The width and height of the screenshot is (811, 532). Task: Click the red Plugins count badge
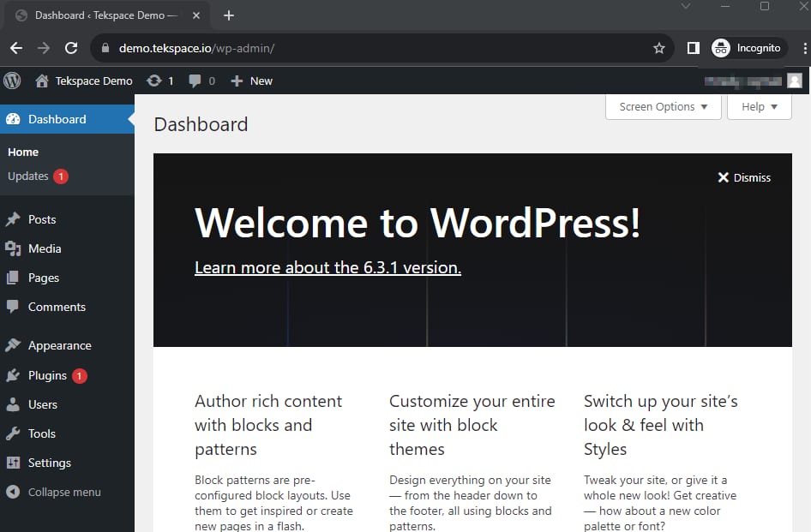[80, 376]
